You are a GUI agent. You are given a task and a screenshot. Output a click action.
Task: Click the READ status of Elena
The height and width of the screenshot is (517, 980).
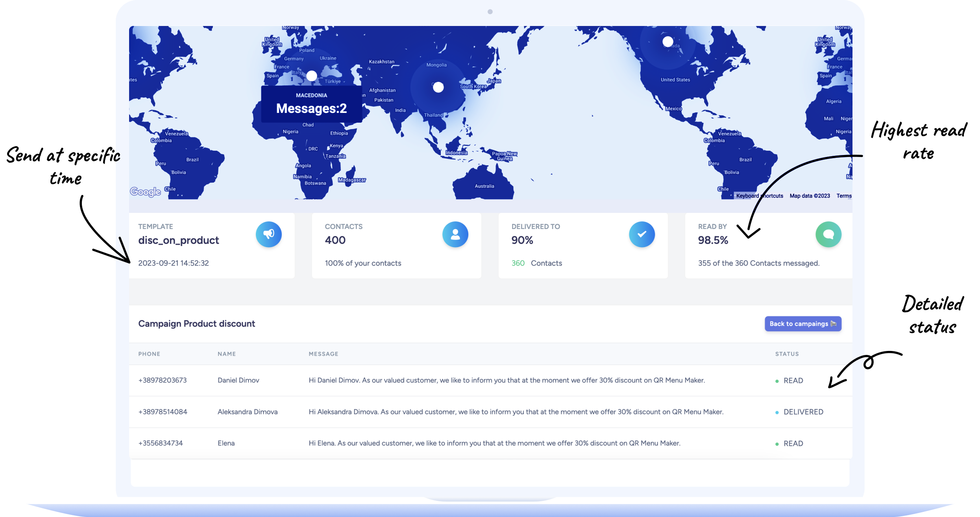point(793,443)
